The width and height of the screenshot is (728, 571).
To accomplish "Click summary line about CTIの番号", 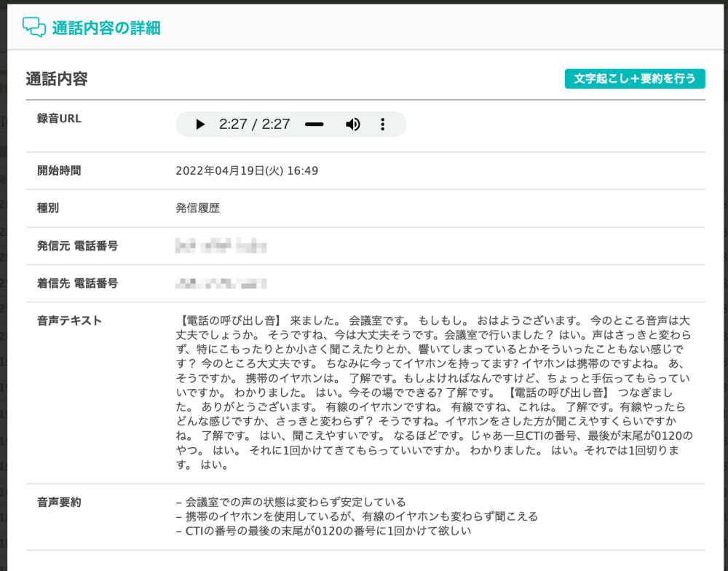I will (323, 531).
